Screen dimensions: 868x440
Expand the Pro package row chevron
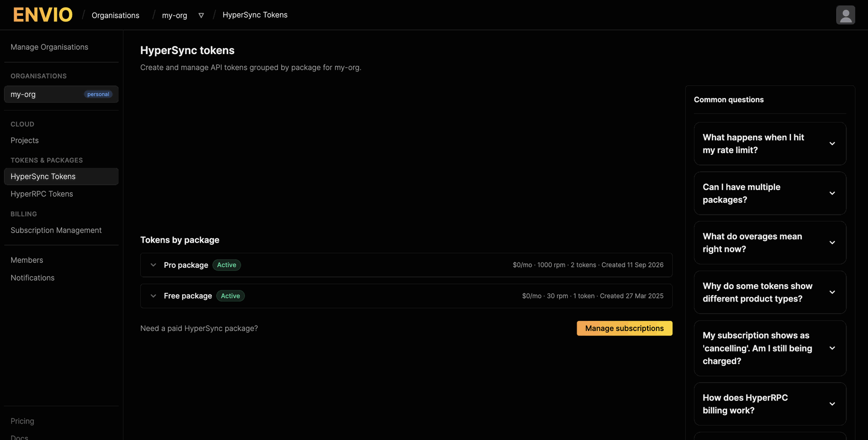point(153,265)
